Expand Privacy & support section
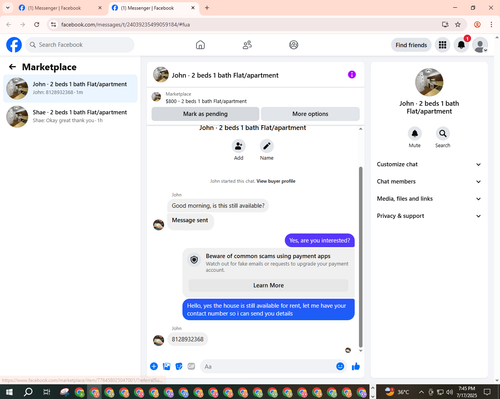 pyautogui.click(x=429, y=216)
